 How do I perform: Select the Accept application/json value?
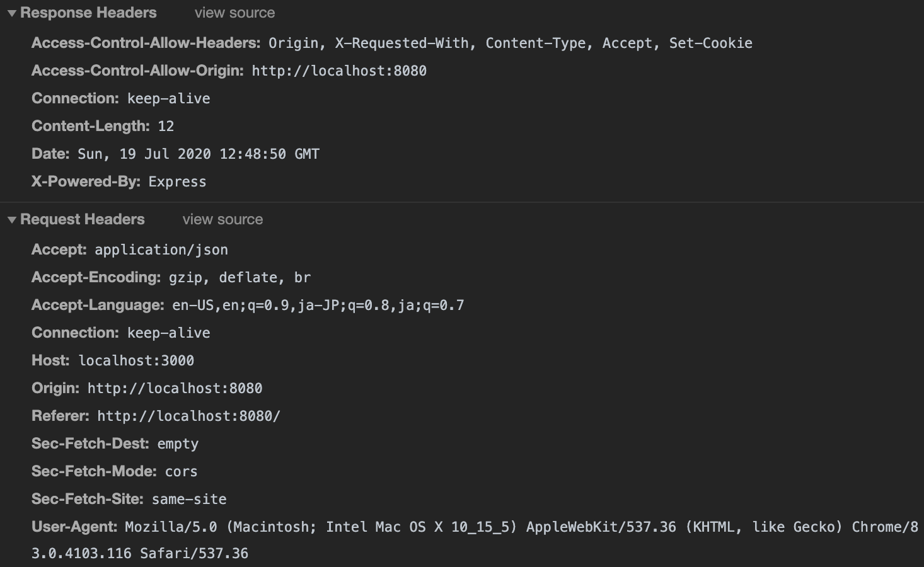coord(161,249)
